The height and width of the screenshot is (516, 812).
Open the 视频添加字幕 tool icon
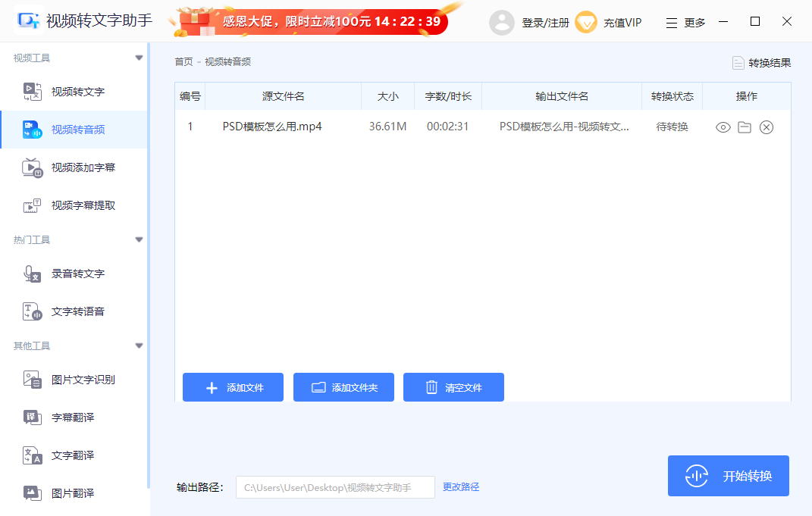32,167
